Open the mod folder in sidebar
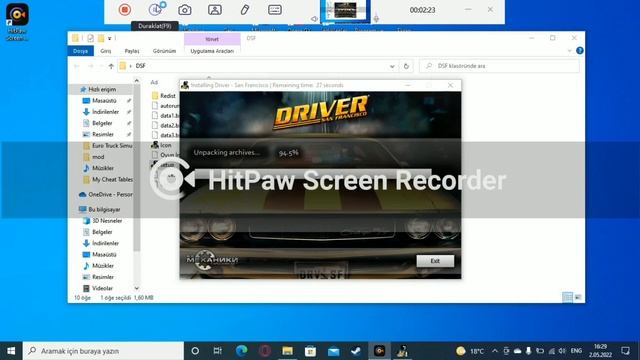Viewport: 640px width, 360px height. [98, 157]
